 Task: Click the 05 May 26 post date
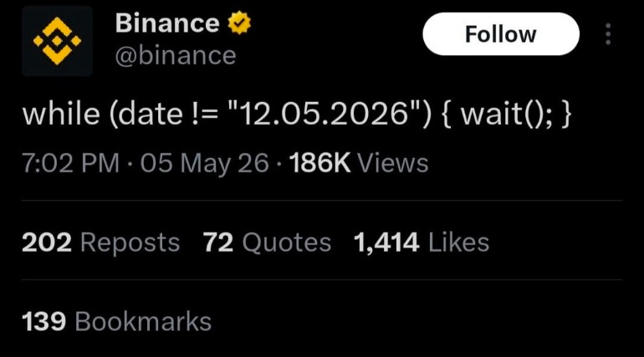coord(205,163)
